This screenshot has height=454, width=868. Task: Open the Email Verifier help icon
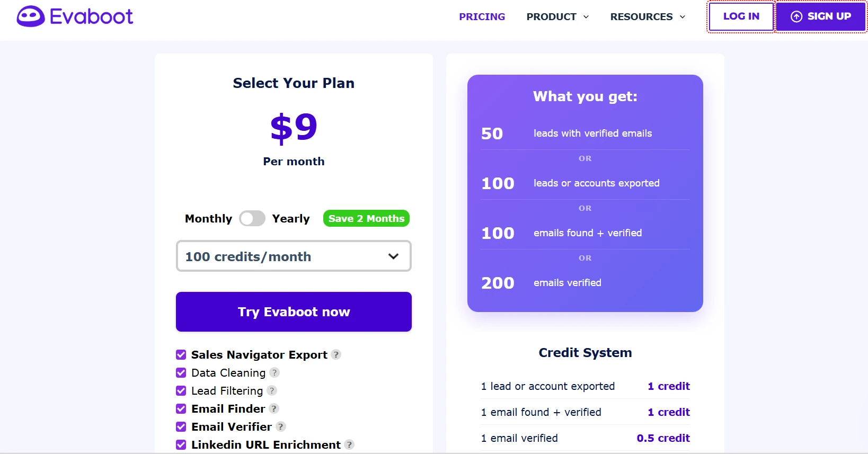(281, 426)
